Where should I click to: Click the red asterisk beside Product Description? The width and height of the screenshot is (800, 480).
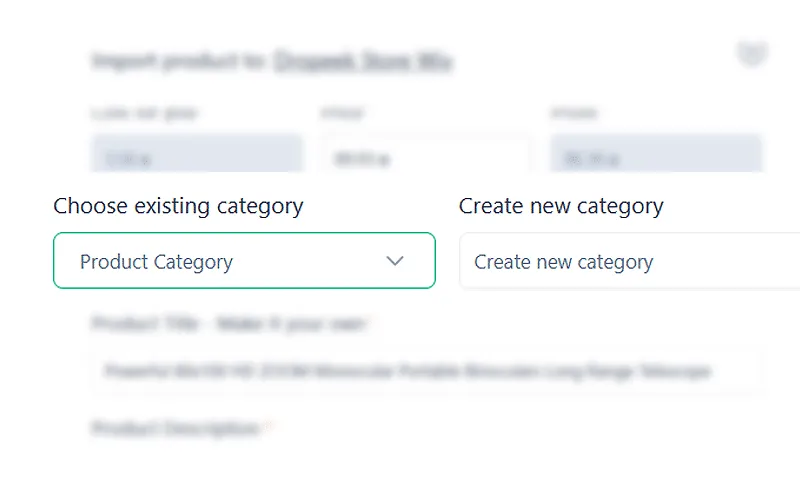(x=269, y=428)
